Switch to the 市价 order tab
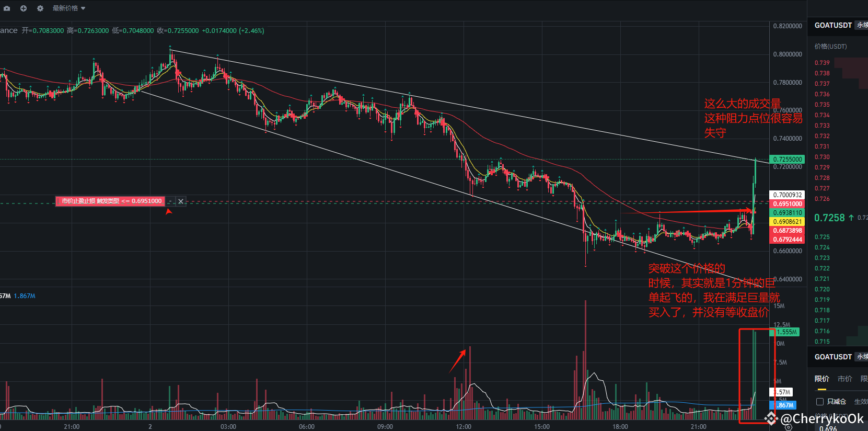 coord(844,379)
